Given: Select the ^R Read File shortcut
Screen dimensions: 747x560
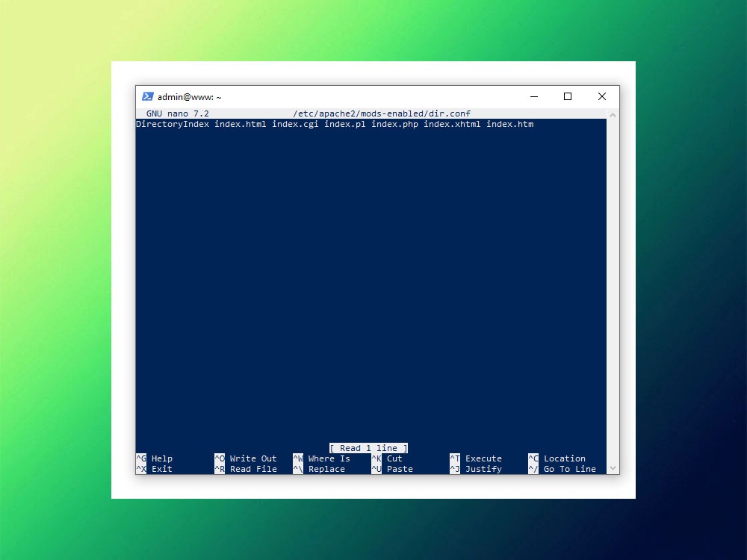Looking at the screenshot, I should pos(246,469).
